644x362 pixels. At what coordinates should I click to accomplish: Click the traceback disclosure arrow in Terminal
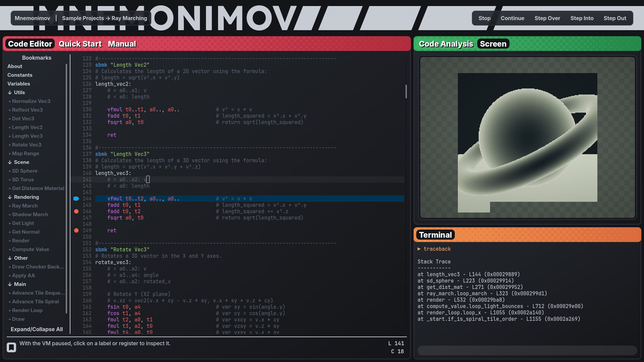(419, 249)
